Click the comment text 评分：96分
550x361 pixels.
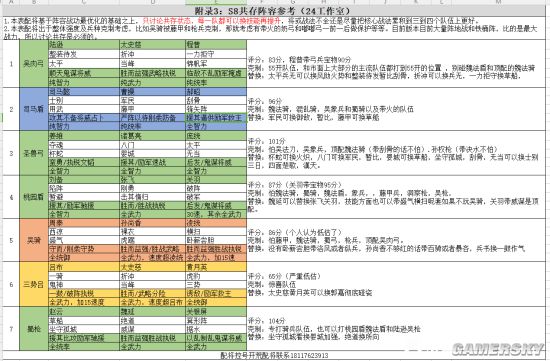pos(265,101)
